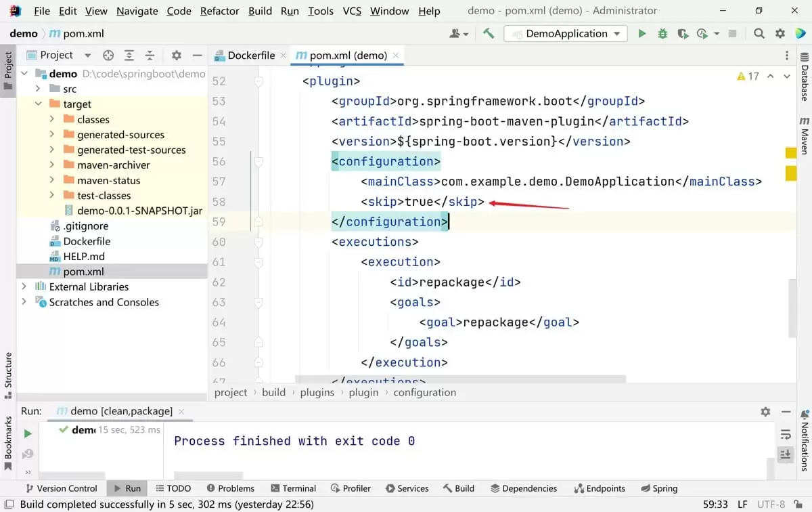
Task: Open Run panel settings gear
Action: [765, 411]
